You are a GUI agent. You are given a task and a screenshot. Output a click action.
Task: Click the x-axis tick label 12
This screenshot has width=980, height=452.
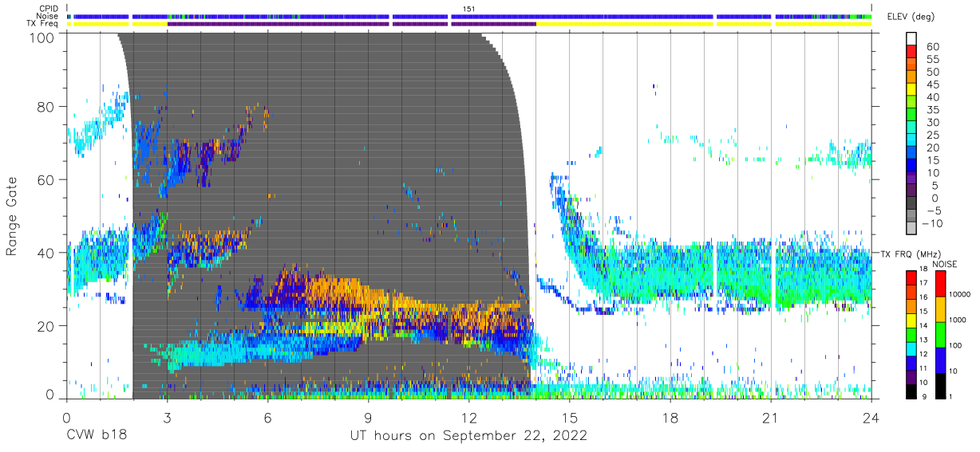pos(469,416)
